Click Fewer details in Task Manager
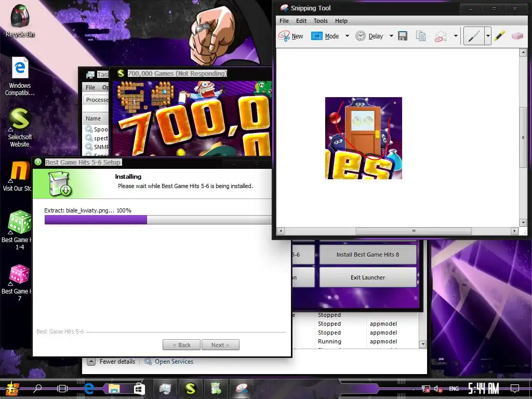Viewport: 532px width, 399px height. (x=112, y=362)
